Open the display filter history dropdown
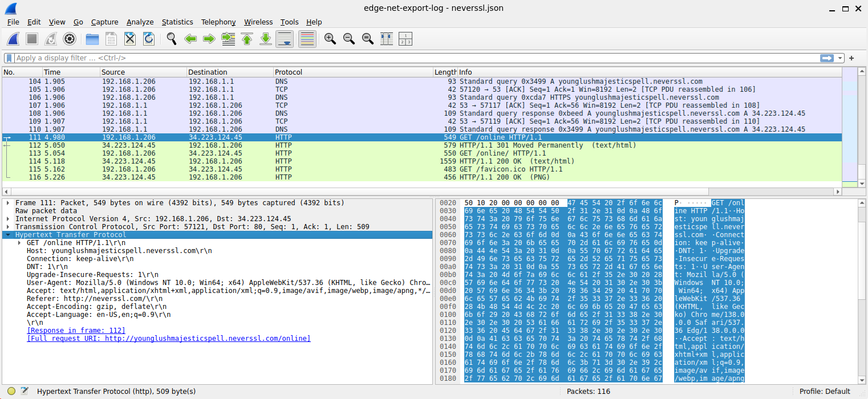 click(x=839, y=58)
